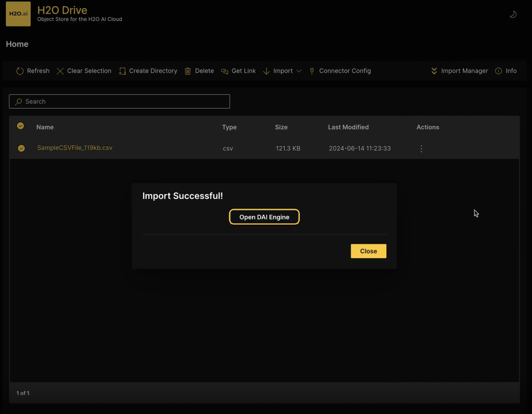Click the Connector Config plug icon
The image size is (532, 414).
tap(312, 71)
